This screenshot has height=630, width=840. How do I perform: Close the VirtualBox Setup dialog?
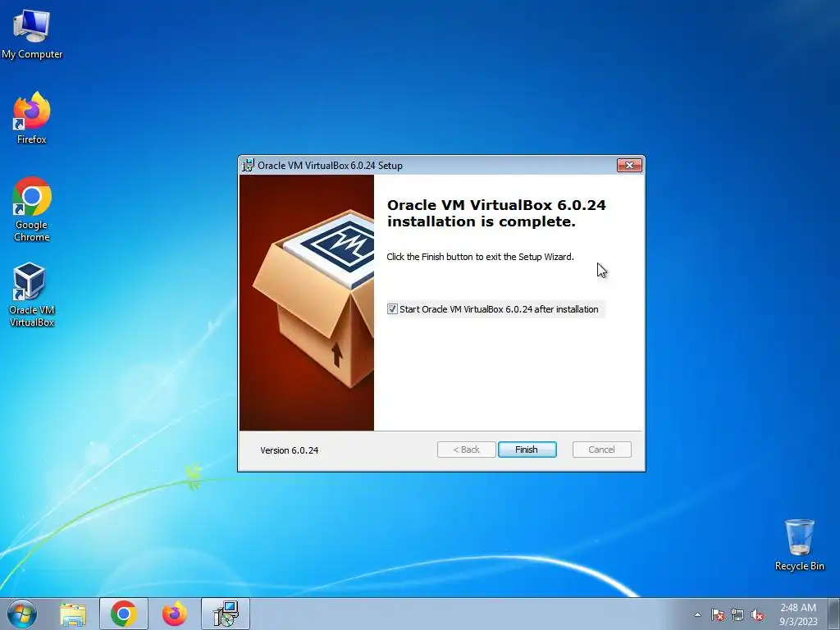[629, 166]
